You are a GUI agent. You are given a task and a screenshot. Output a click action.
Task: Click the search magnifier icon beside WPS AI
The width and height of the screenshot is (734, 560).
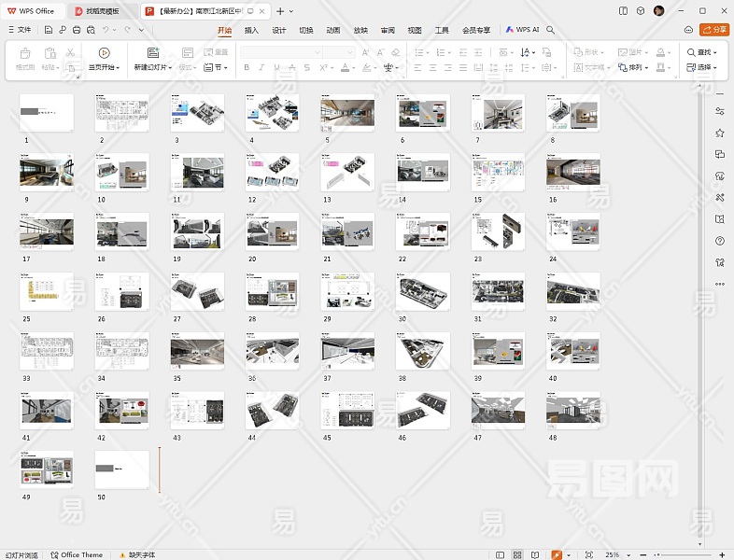pyautogui.click(x=551, y=30)
